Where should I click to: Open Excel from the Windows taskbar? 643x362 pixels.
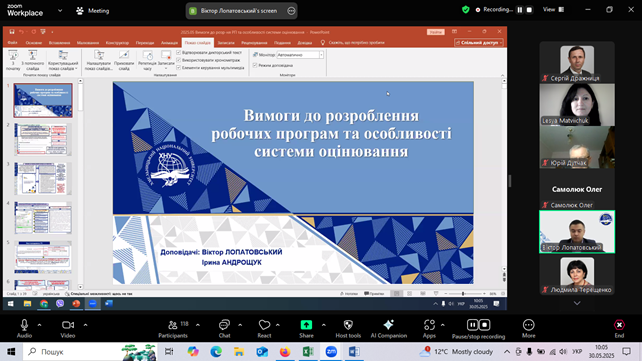click(308, 352)
